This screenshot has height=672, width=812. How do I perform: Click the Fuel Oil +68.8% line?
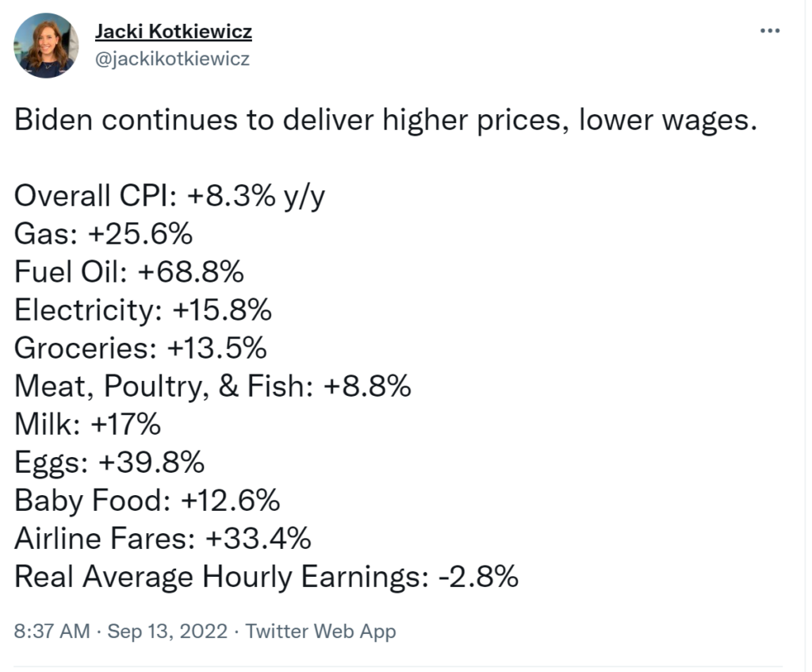[x=128, y=272]
